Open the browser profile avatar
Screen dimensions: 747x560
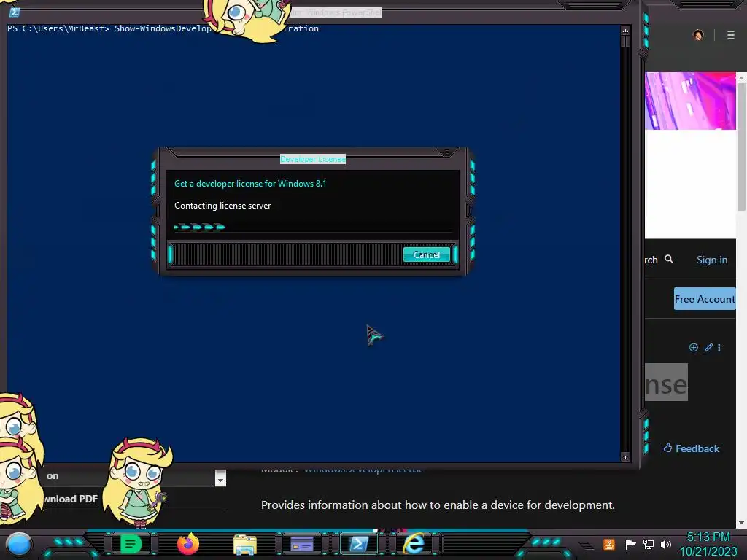pyautogui.click(x=698, y=35)
